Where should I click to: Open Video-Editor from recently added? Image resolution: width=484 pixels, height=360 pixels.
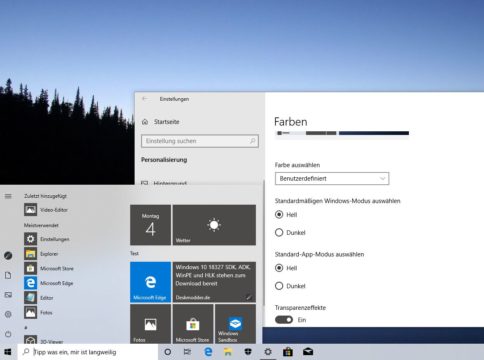click(46, 210)
